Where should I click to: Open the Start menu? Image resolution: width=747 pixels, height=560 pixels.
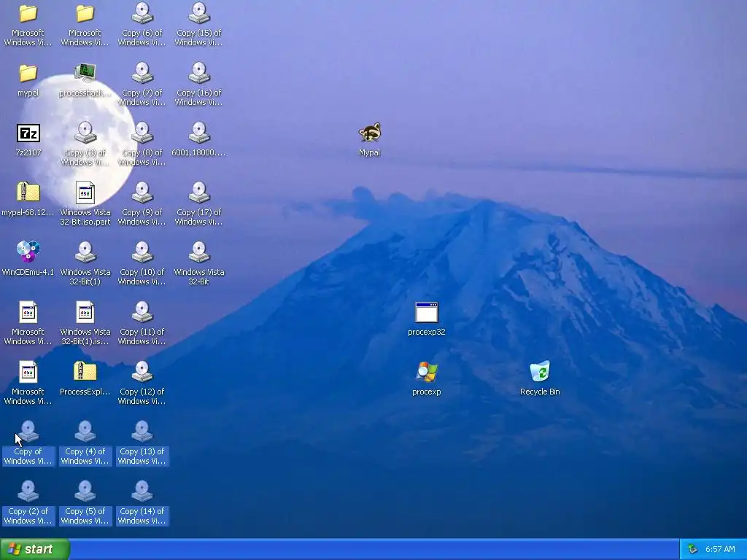pyautogui.click(x=35, y=549)
